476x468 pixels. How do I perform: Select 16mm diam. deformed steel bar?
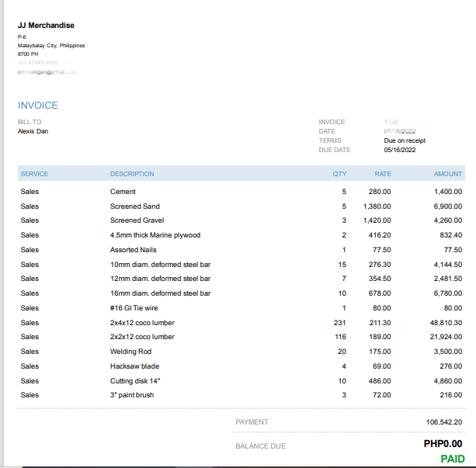[160, 293]
